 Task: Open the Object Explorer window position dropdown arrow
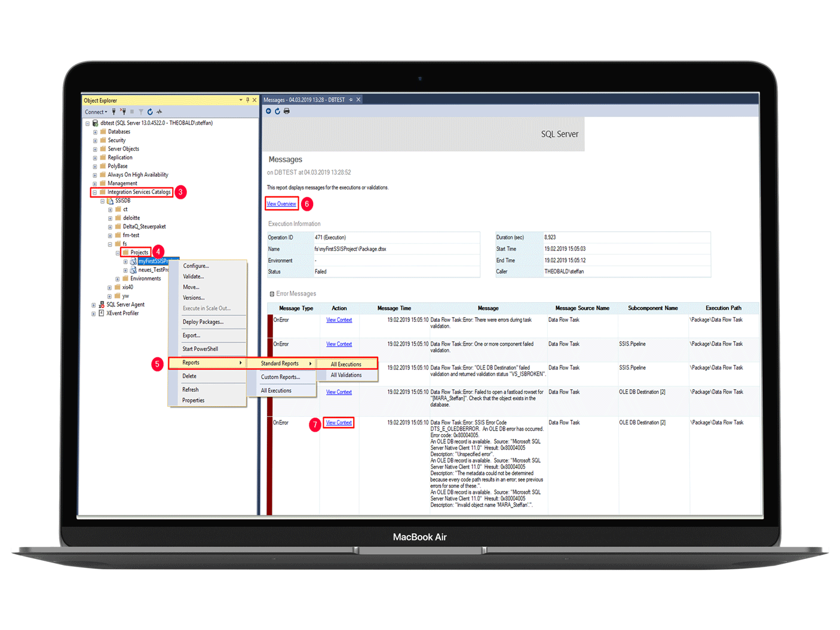coord(241,100)
